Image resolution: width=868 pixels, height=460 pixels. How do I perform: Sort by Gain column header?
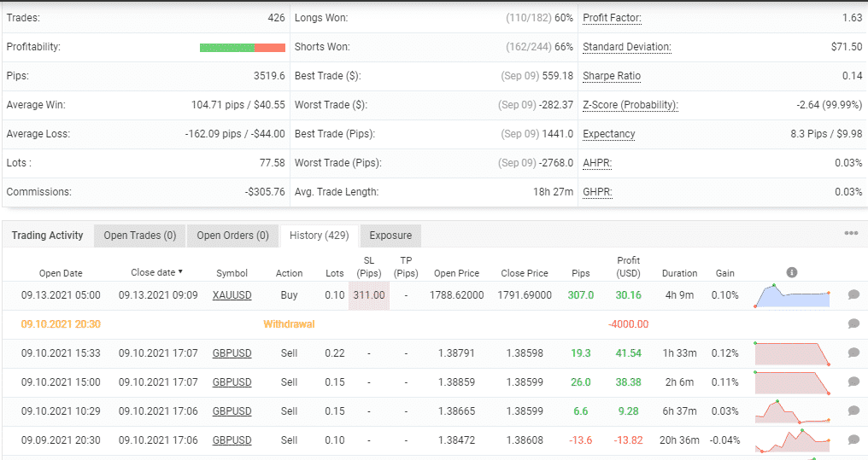click(725, 273)
